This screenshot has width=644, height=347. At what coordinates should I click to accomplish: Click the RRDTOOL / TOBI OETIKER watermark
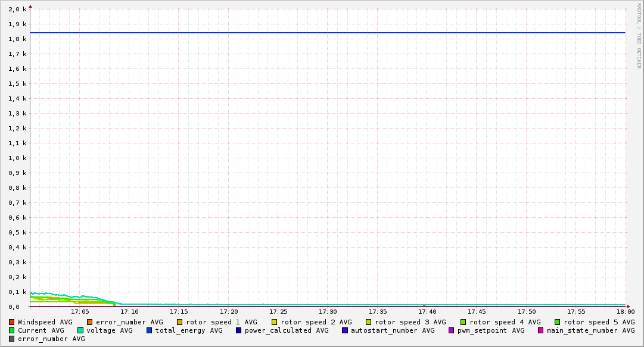coord(639,36)
